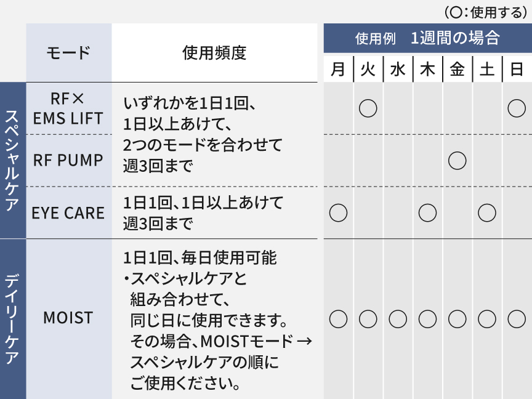Click the 月 day column header

point(339,69)
